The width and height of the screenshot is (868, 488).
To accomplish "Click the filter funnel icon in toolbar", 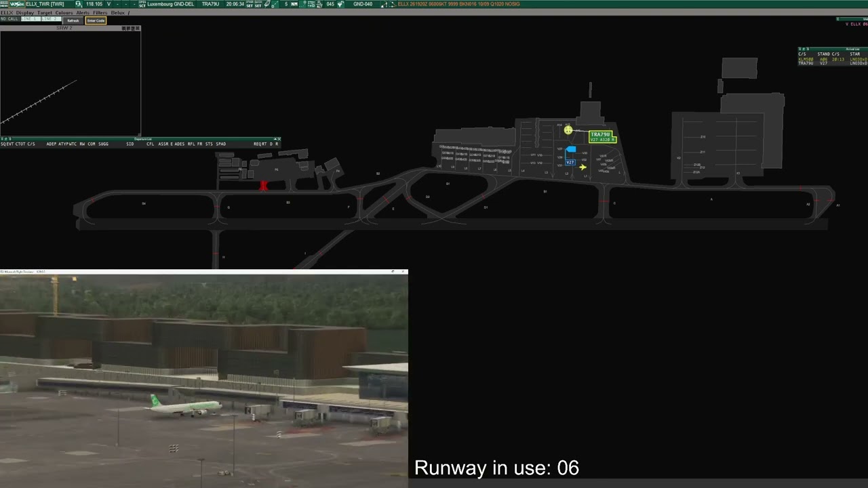I will (340, 4).
